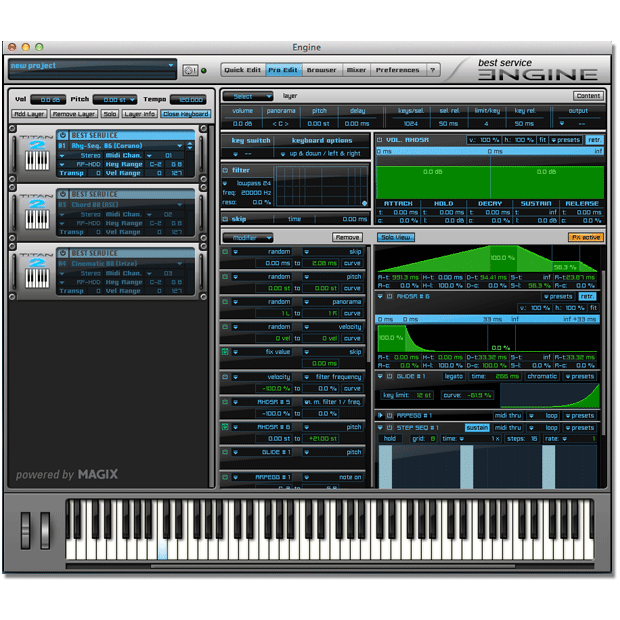Switch to the Browser tab

pos(321,70)
